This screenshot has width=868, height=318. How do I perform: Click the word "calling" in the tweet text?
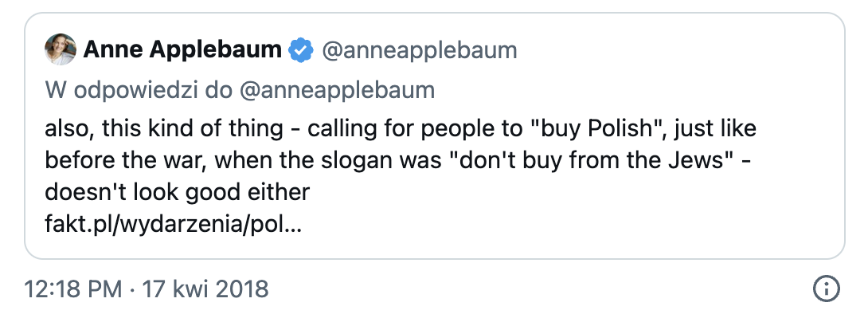click(x=342, y=130)
